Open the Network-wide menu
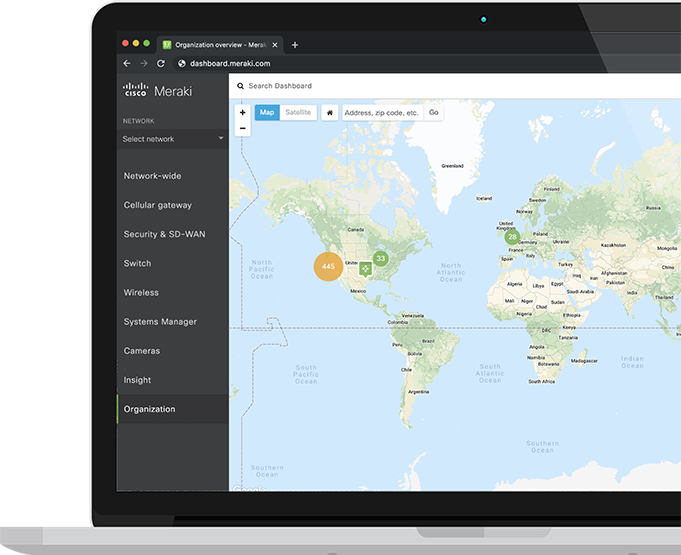 152,176
